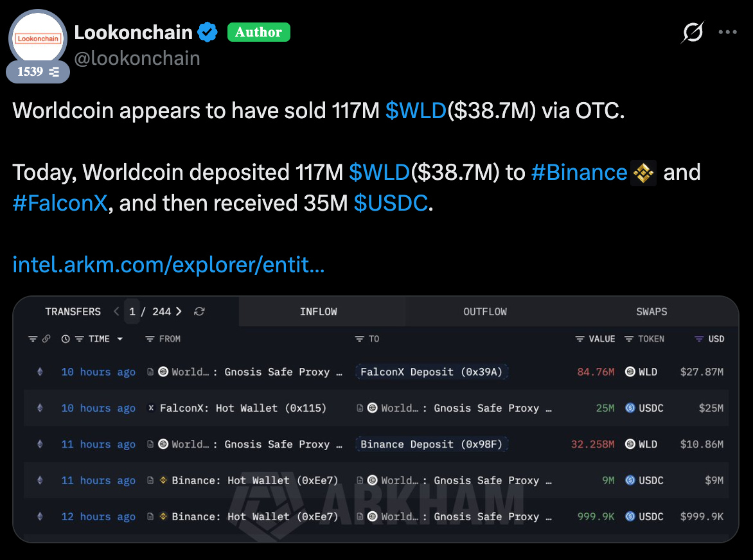
Task: Switch to the OUTFLOW tab
Action: point(485,311)
